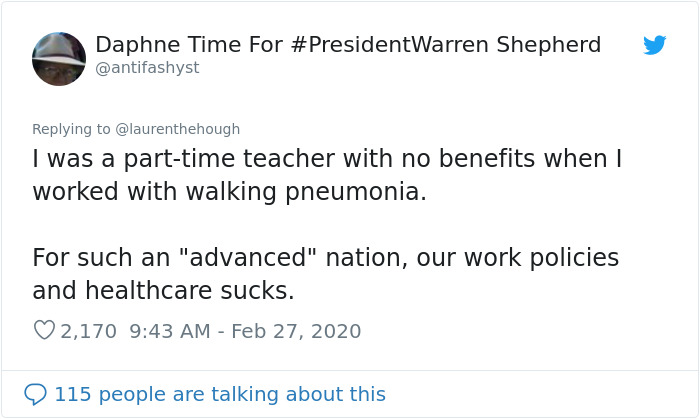Open the @antifashyst handle link

click(147, 68)
